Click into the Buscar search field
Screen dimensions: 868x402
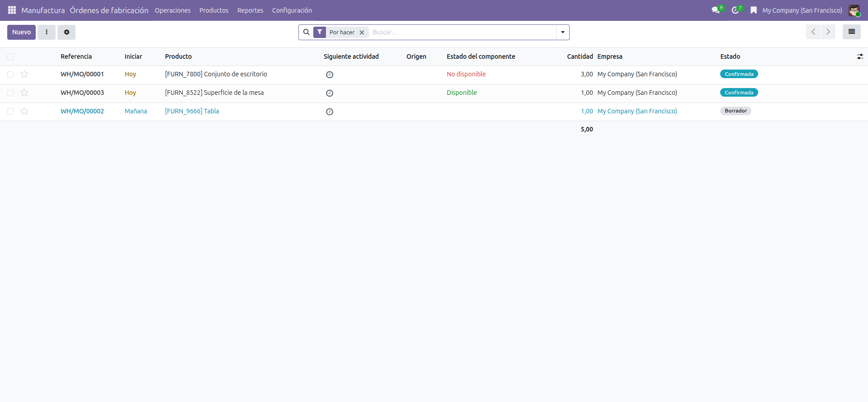[461, 32]
